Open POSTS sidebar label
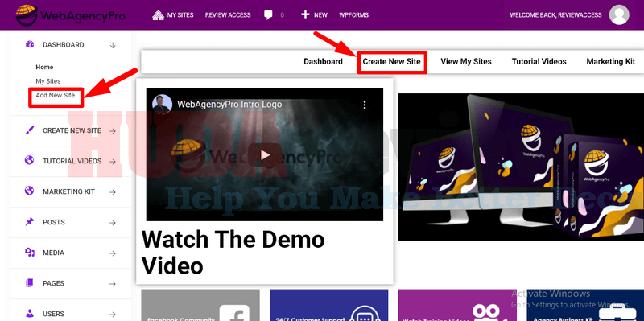This screenshot has height=321, width=644. [x=54, y=222]
